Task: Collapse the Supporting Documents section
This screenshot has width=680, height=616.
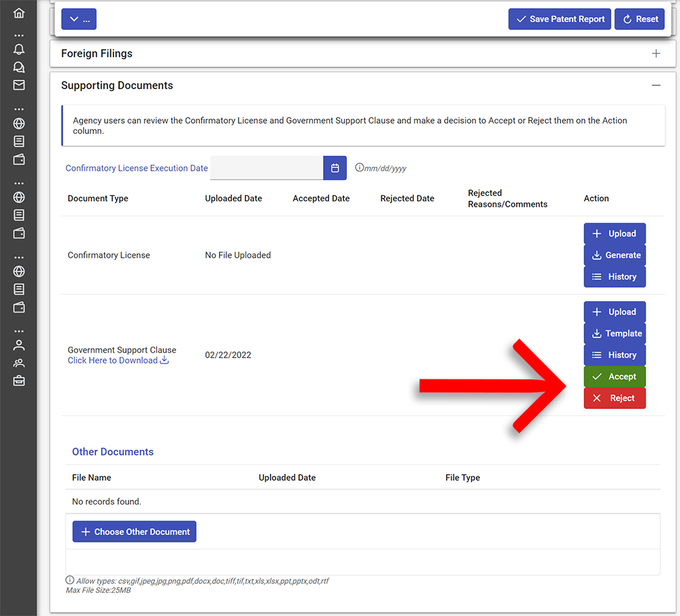Action: coord(656,86)
